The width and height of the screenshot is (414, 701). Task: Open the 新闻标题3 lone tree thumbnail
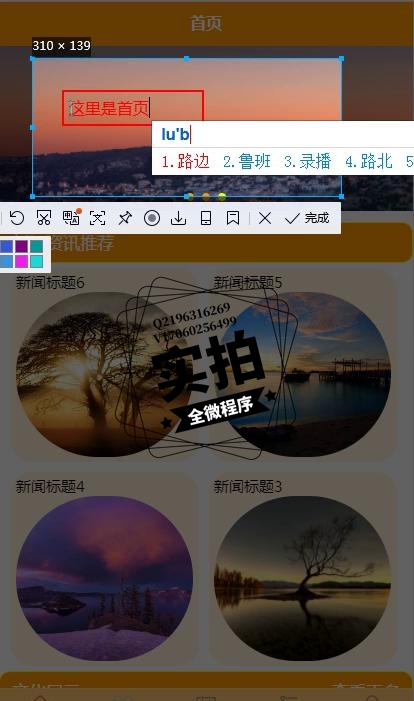pyautogui.click(x=302, y=578)
